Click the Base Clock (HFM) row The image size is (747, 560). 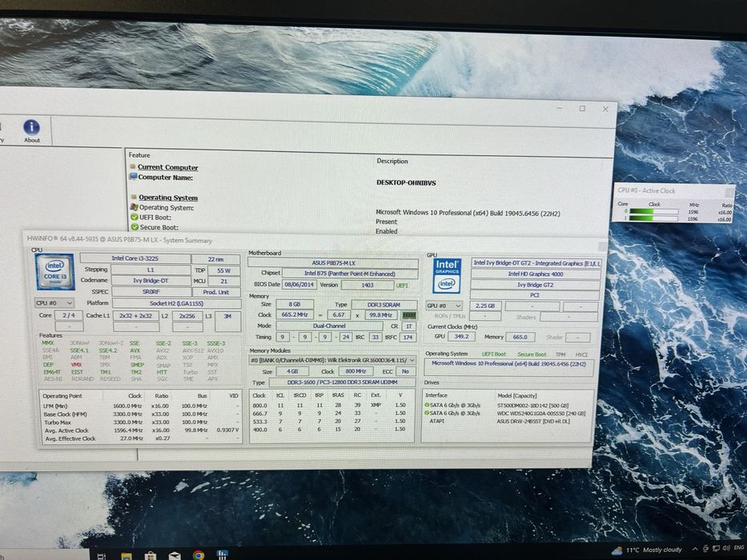tap(141, 414)
